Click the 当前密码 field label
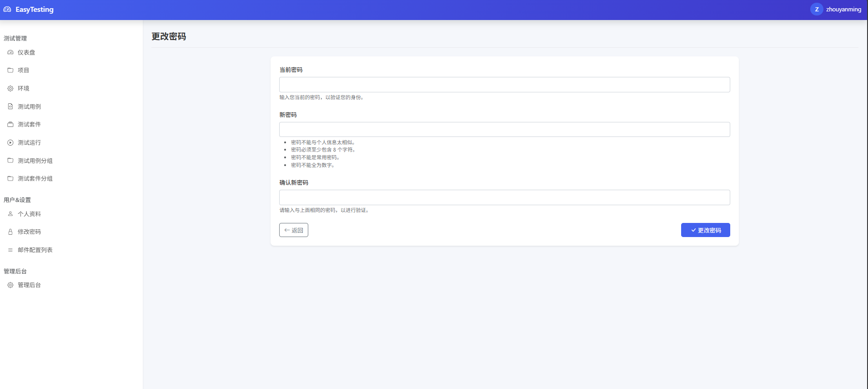Screen dimensions: 868x389 click(x=291, y=70)
